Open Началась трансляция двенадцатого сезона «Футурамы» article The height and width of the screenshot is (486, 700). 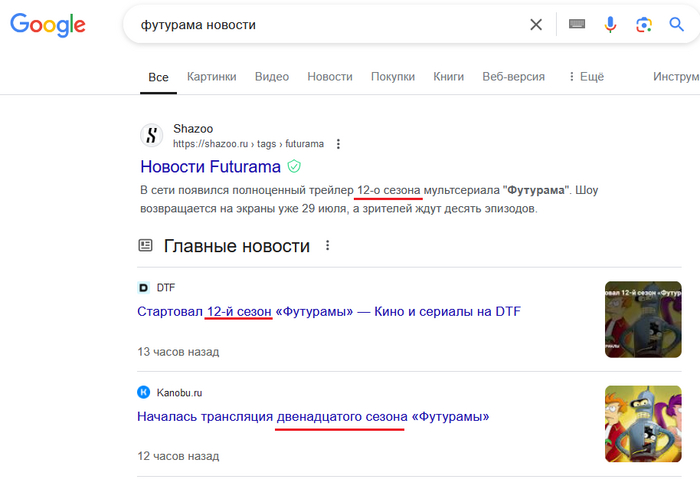point(313,416)
